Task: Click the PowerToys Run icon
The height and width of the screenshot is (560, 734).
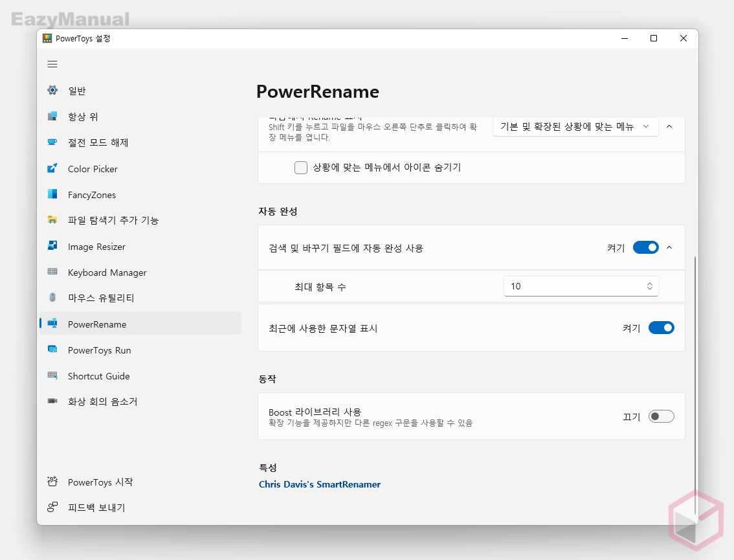Action: (52, 350)
